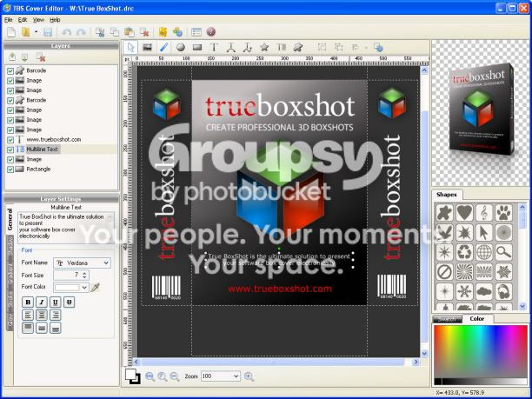The height and width of the screenshot is (399, 532).
Task: Undo the last action
Action: [x=66, y=32]
